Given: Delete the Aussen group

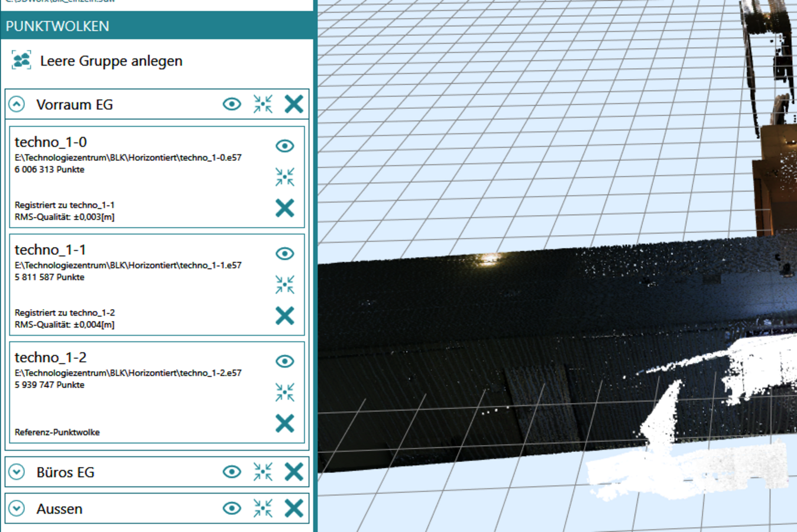Looking at the screenshot, I should (294, 508).
